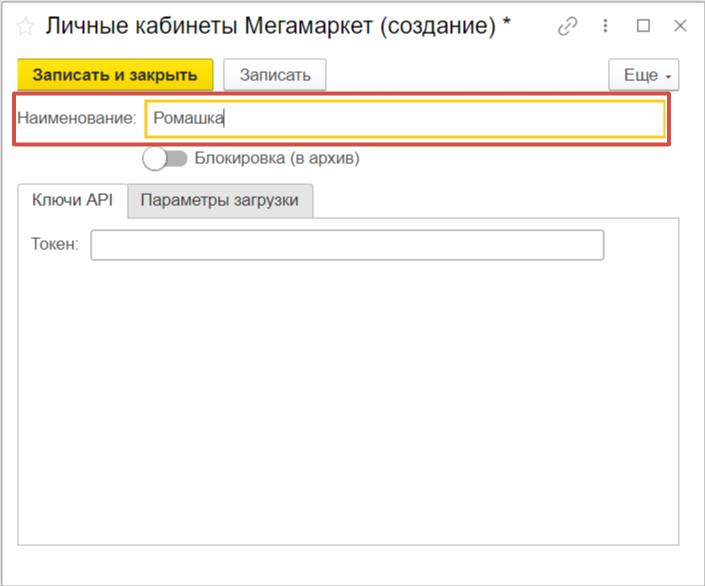
Task: Click inside the empty Токен field
Action: (347, 245)
